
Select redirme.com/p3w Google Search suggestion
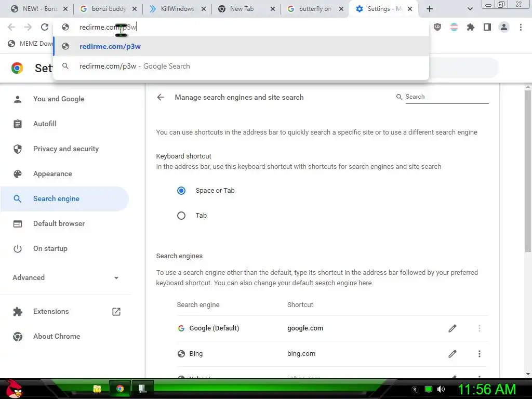click(241, 66)
